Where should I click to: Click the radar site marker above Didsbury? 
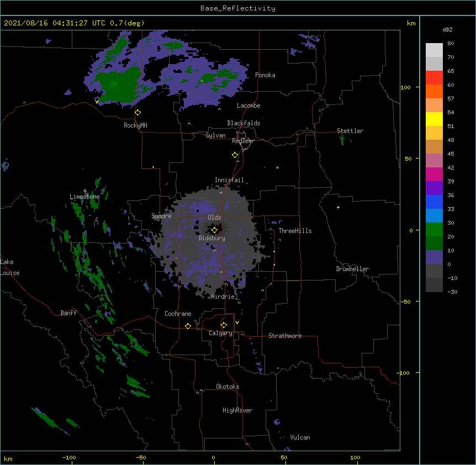(x=214, y=230)
